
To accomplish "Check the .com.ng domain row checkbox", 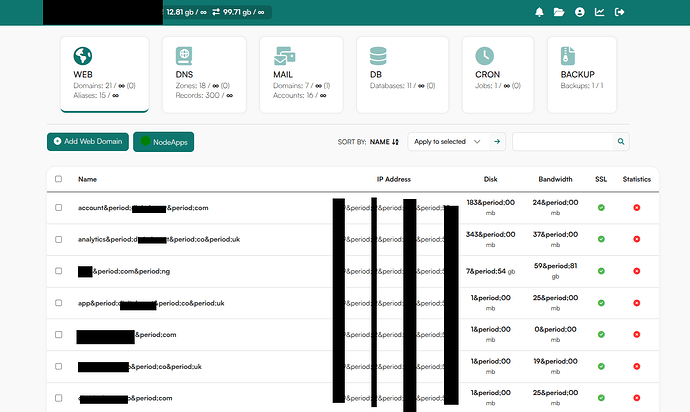I will tap(59, 271).
